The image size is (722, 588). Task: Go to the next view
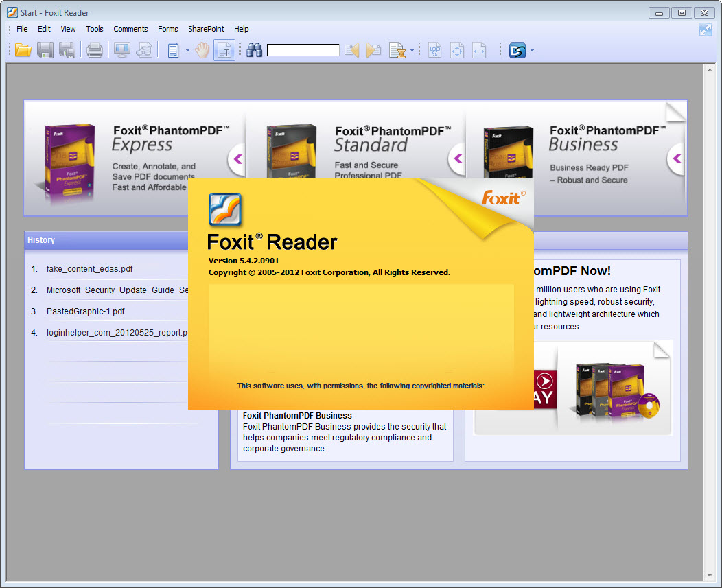373,49
